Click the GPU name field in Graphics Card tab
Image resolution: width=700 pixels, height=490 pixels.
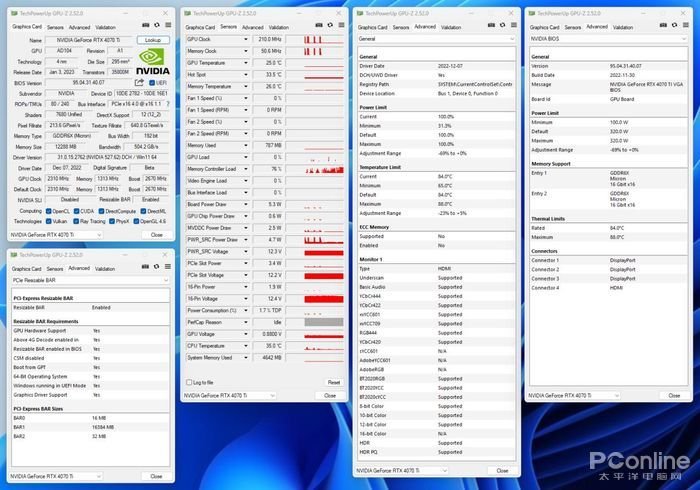tap(88, 40)
